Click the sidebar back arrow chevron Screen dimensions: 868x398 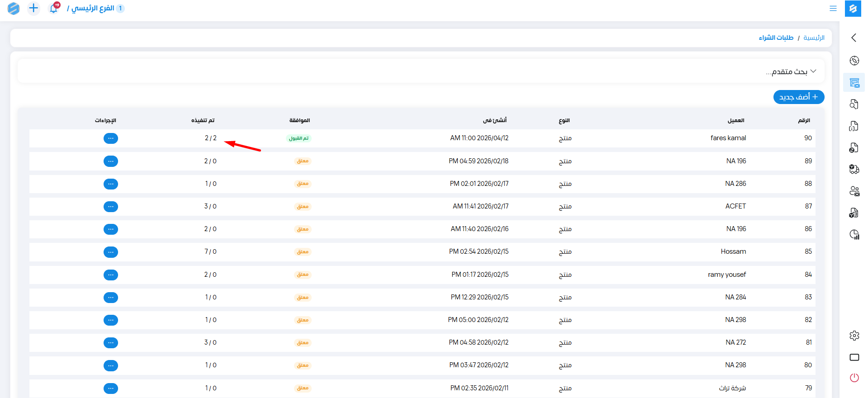click(x=854, y=38)
